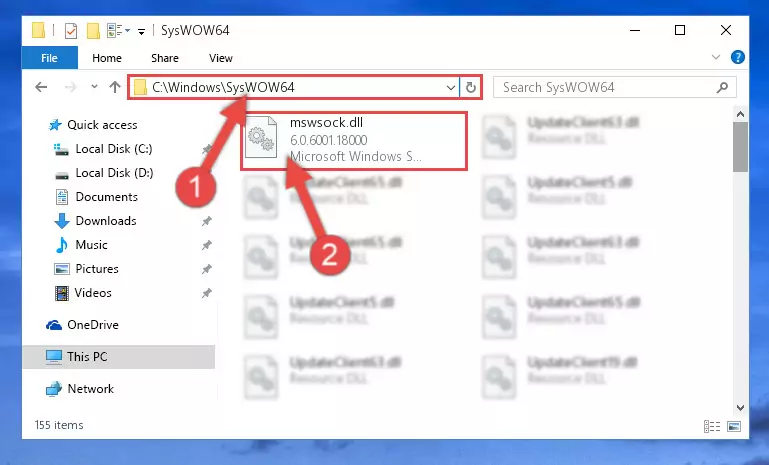
Task: Open Pictures folder in sidebar
Action: click(x=97, y=269)
